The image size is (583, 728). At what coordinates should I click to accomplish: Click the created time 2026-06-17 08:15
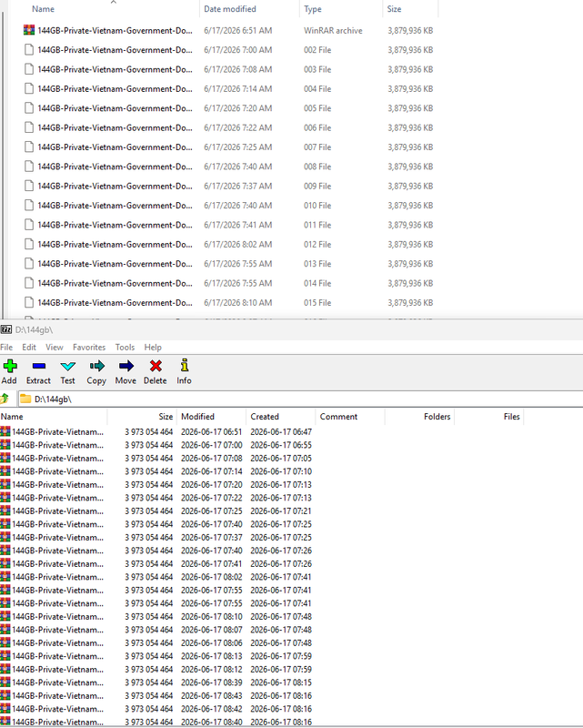pyautogui.click(x=281, y=682)
